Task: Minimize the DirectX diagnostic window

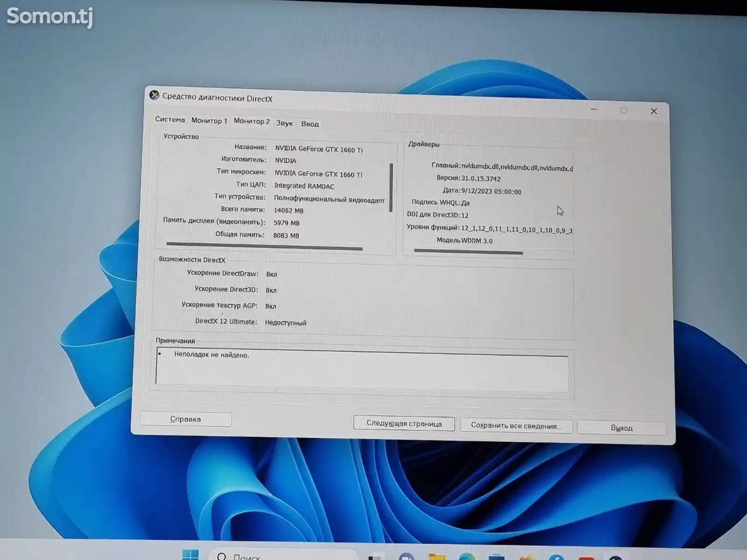Action: [x=594, y=109]
